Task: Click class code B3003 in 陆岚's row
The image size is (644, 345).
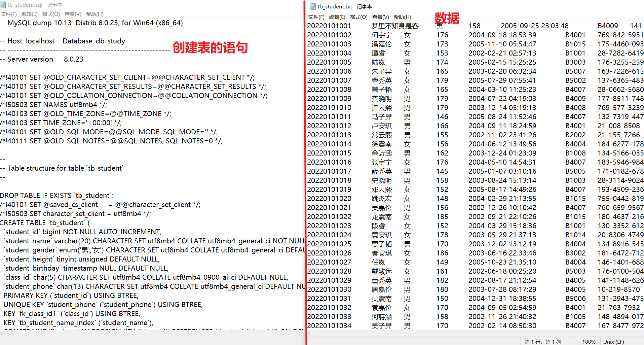Action: (x=575, y=62)
